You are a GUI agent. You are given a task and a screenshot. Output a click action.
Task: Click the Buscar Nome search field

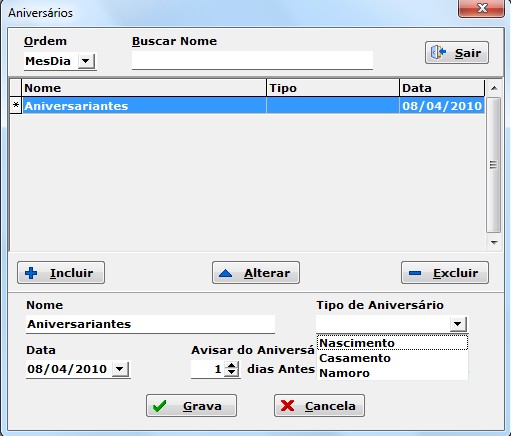tap(252, 60)
